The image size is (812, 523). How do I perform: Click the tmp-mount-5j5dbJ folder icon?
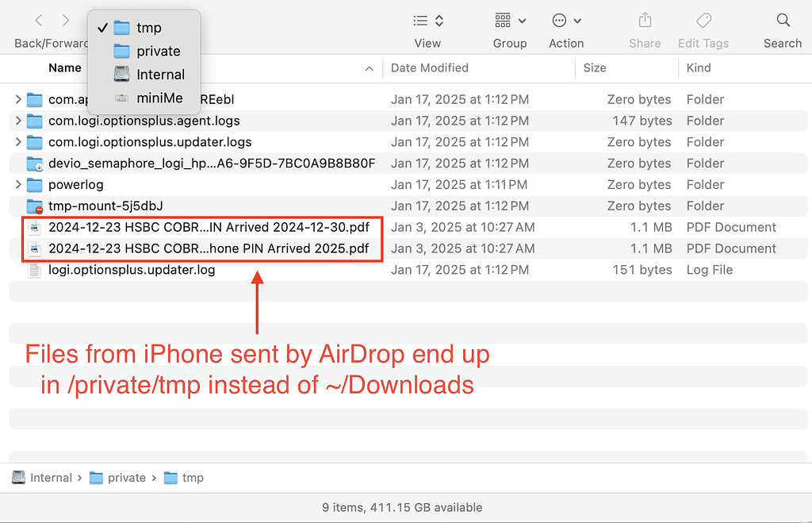coord(34,206)
